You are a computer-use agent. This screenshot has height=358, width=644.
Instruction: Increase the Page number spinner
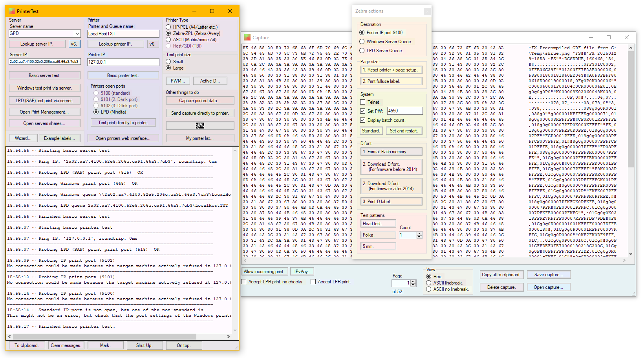pyautogui.click(x=413, y=282)
